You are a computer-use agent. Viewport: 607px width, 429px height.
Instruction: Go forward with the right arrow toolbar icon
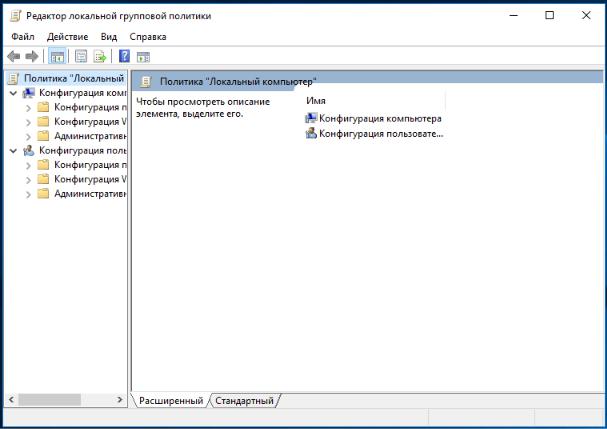(x=32, y=57)
